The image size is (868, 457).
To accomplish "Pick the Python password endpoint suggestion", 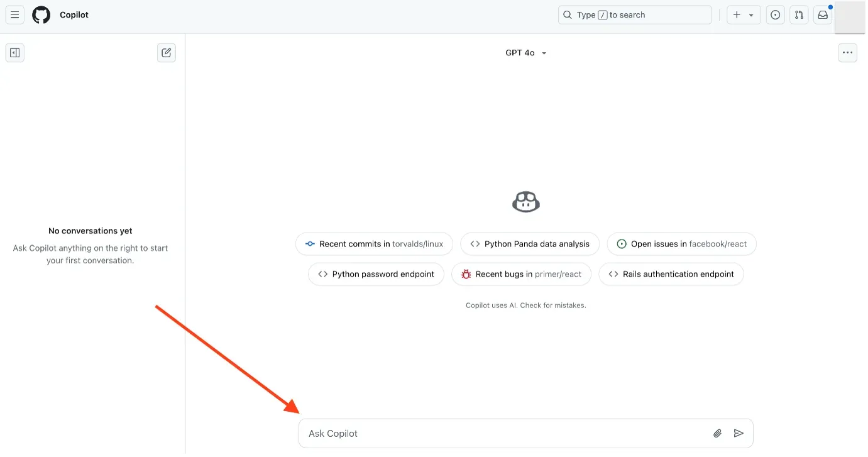I will click(376, 274).
